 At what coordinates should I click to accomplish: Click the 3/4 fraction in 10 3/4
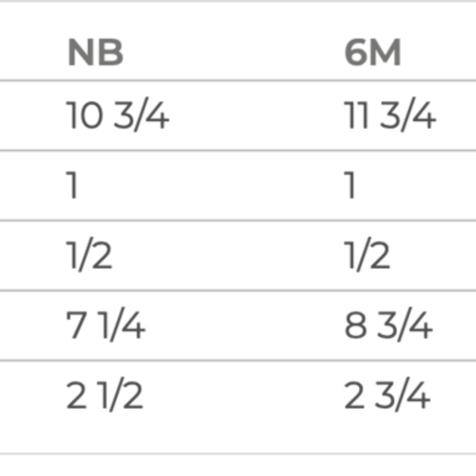click(x=142, y=115)
